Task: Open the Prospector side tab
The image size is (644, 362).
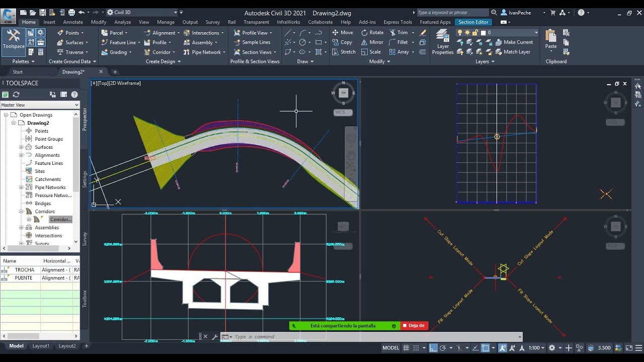Action: [x=85, y=119]
